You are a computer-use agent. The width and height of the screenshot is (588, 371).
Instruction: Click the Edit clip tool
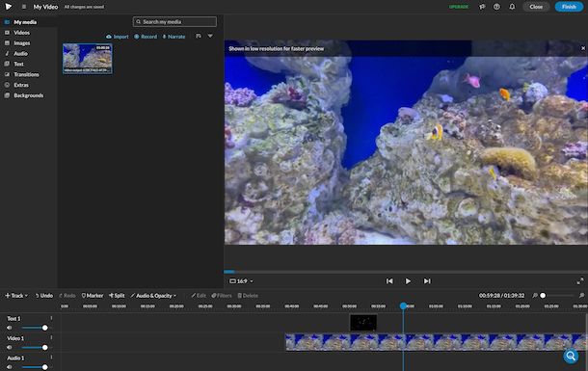coord(199,296)
